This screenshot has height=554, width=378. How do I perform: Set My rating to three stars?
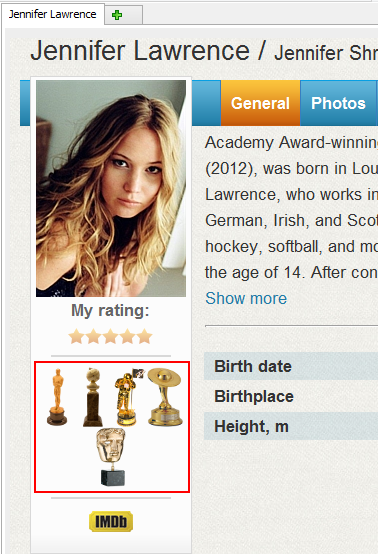coord(110,336)
